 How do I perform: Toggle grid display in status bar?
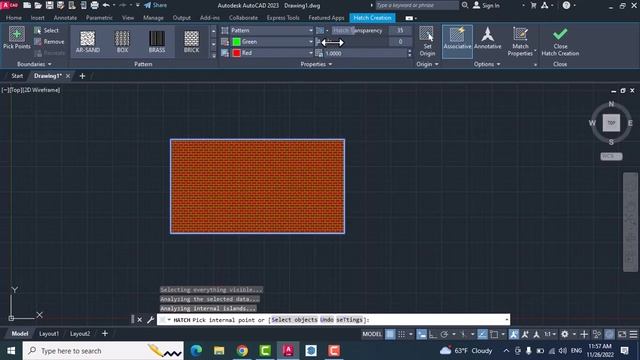click(390, 334)
